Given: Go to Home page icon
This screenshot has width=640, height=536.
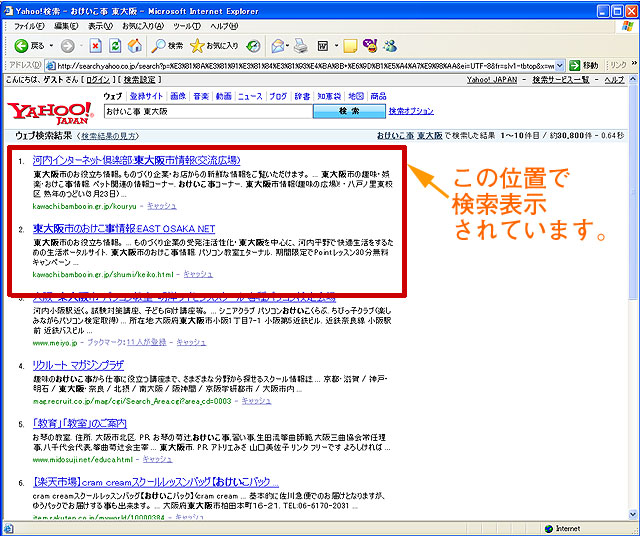Looking at the screenshot, I should [x=135, y=46].
